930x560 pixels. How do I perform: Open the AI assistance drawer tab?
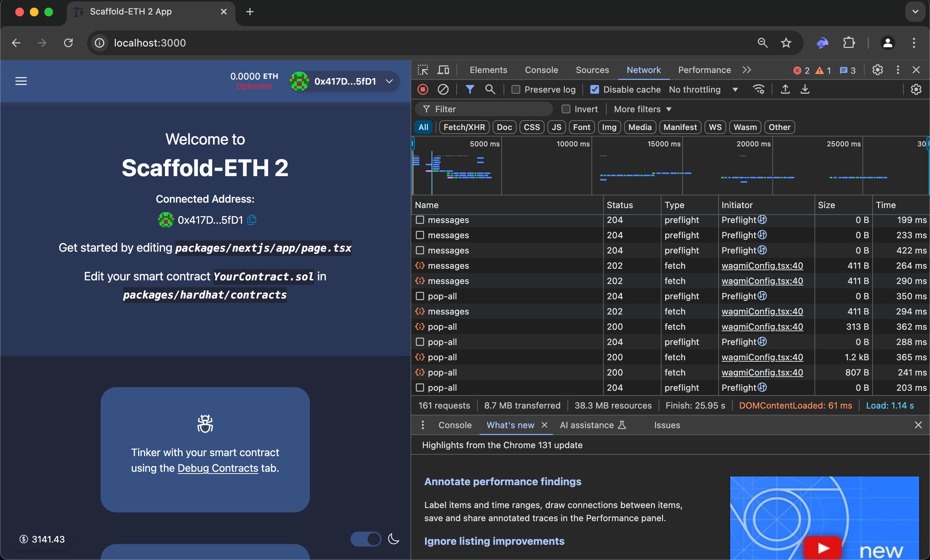[x=593, y=425]
